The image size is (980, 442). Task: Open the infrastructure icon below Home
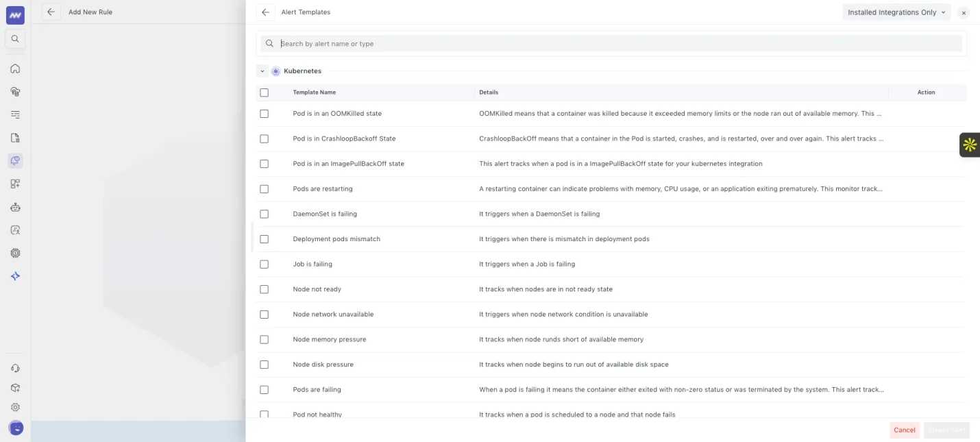tap(15, 91)
